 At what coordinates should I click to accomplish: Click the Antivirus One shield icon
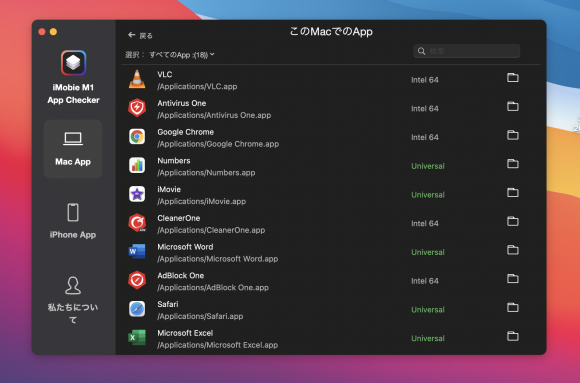pos(137,108)
